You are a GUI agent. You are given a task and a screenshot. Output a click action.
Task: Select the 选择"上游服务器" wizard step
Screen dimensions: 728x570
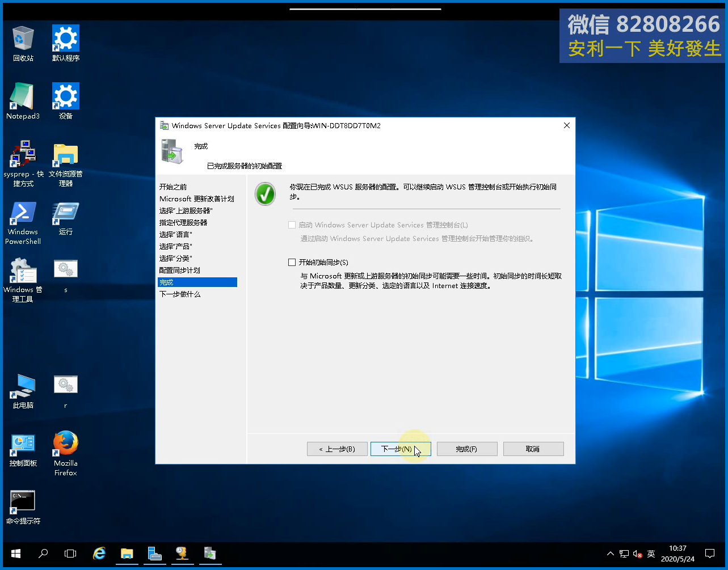(186, 210)
